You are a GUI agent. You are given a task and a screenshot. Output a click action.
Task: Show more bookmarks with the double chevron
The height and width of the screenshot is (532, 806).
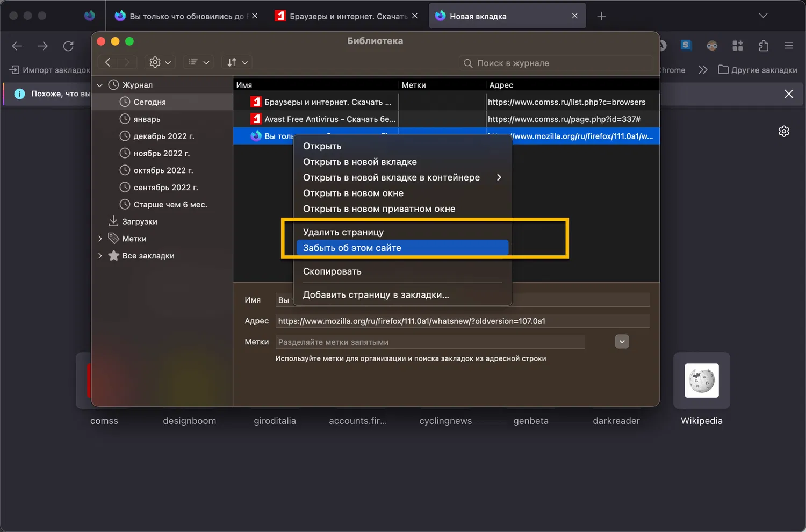(x=703, y=70)
